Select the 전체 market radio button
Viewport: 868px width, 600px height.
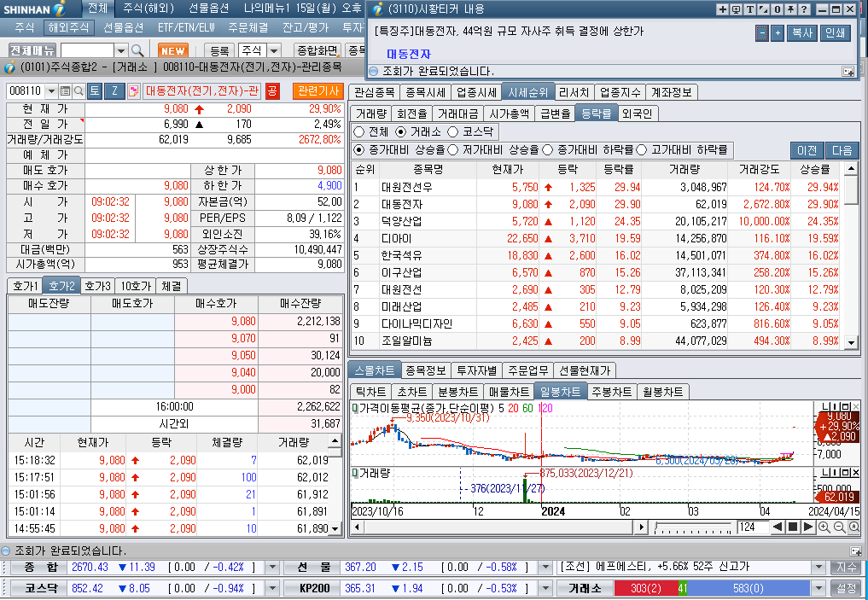tap(358, 131)
